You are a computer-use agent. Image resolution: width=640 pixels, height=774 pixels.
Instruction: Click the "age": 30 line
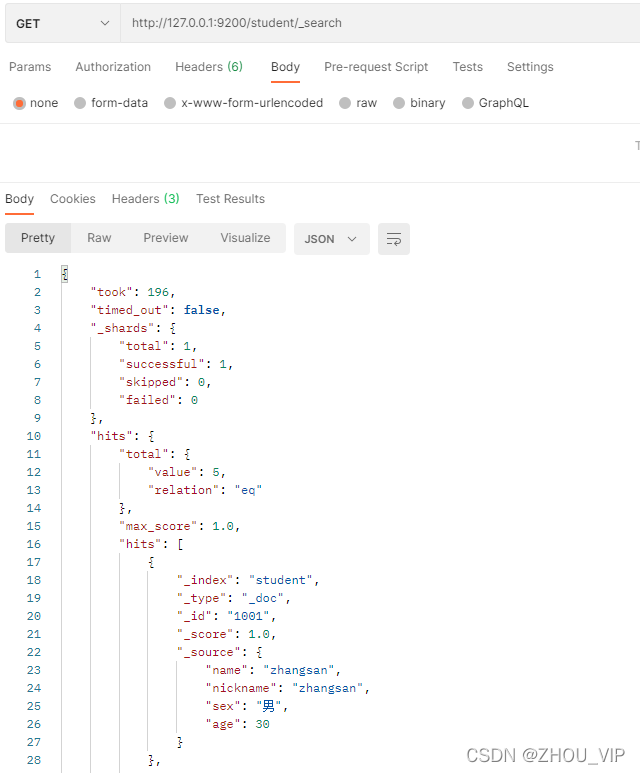[237, 724]
